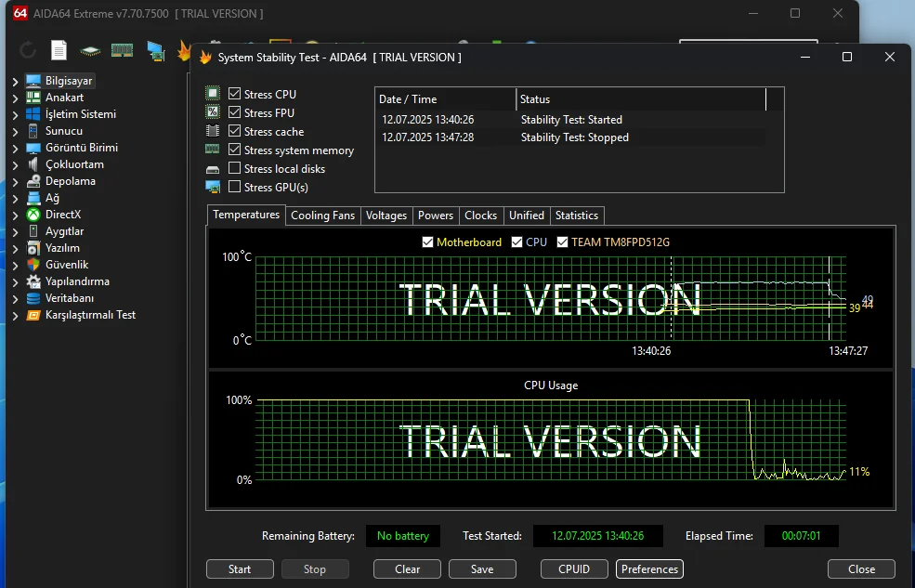915x588 pixels.
Task: Open the Preferences dialog
Action: 649,569
